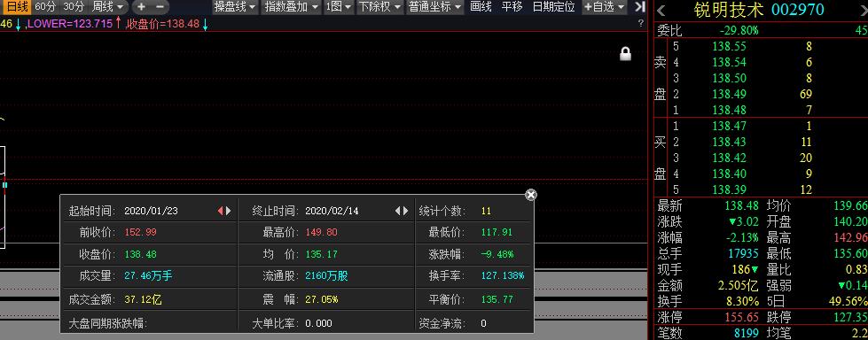Select the 30分 period tab
The width and height of the screenshot is (868, 340).
[x=74, y=7]
